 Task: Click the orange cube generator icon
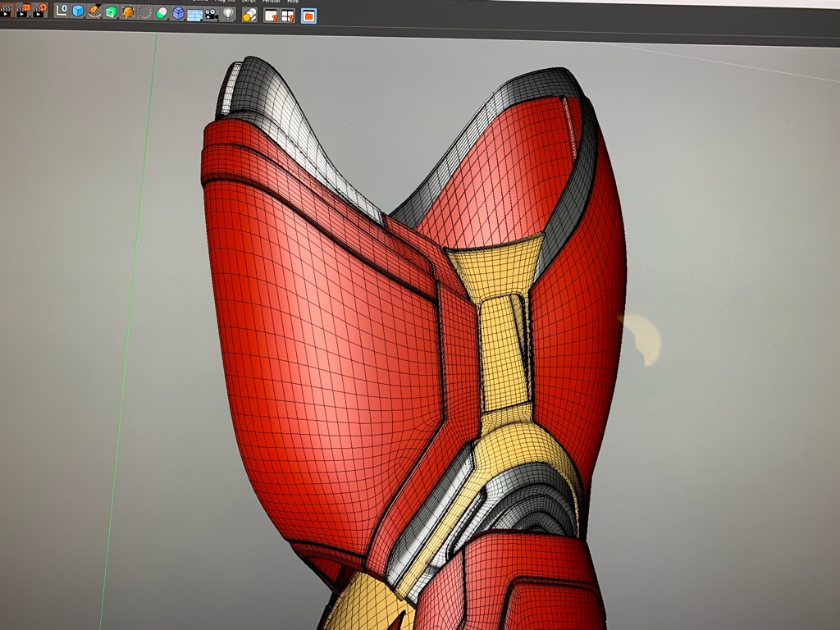point(128,12)
